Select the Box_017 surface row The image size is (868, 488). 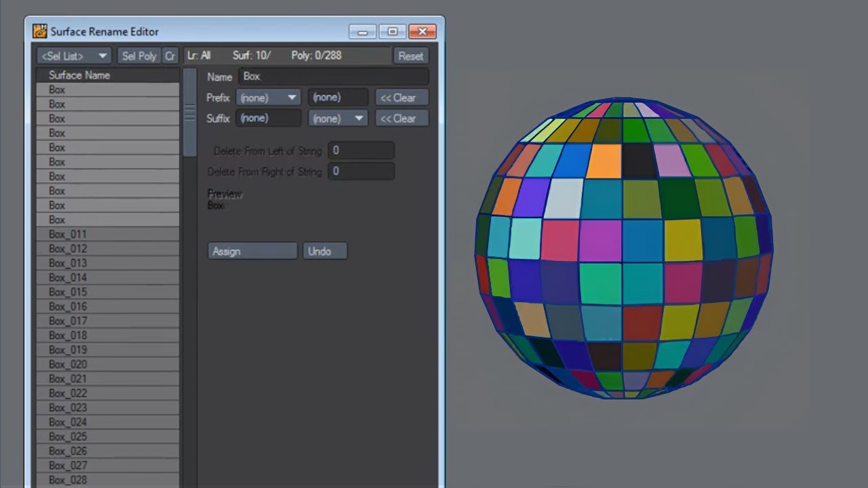click(108, 321)
